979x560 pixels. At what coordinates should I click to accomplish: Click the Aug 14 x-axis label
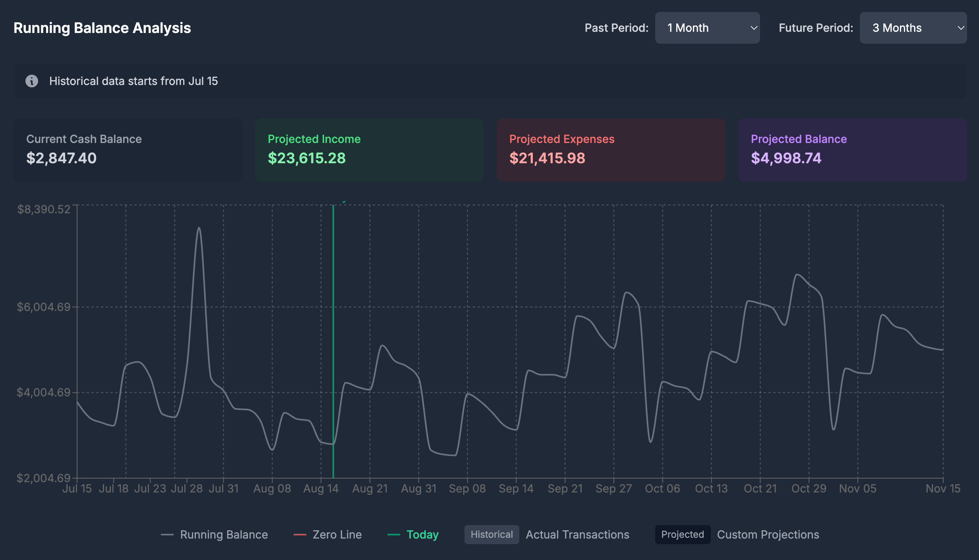tap(321, 489)
